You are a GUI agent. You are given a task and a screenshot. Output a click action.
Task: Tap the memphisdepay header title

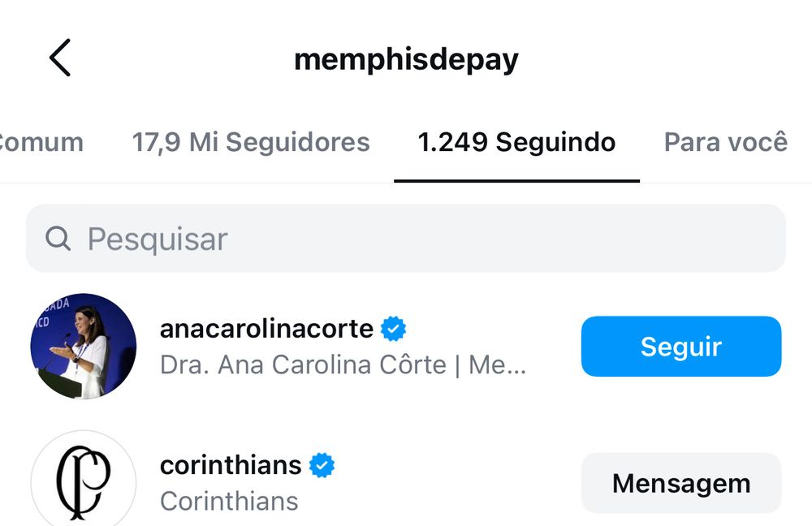point(407,59)
